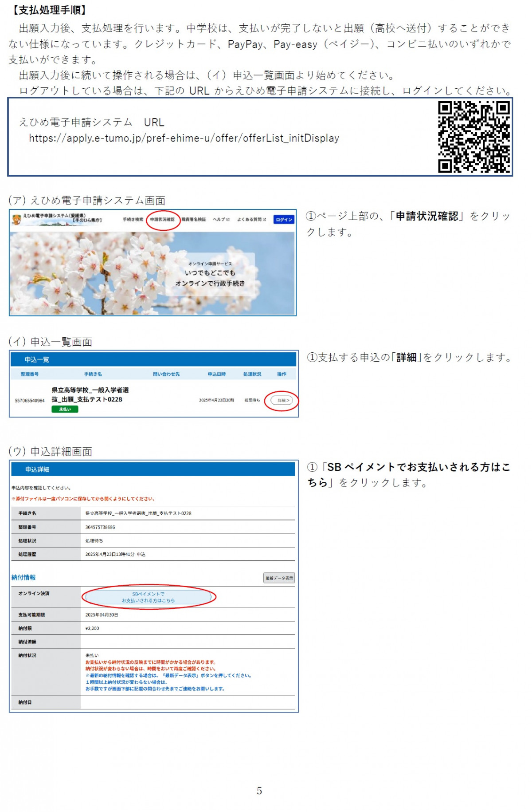
Task: Open the ヘルプ navigation link
Action: click(x=219, y=220)
